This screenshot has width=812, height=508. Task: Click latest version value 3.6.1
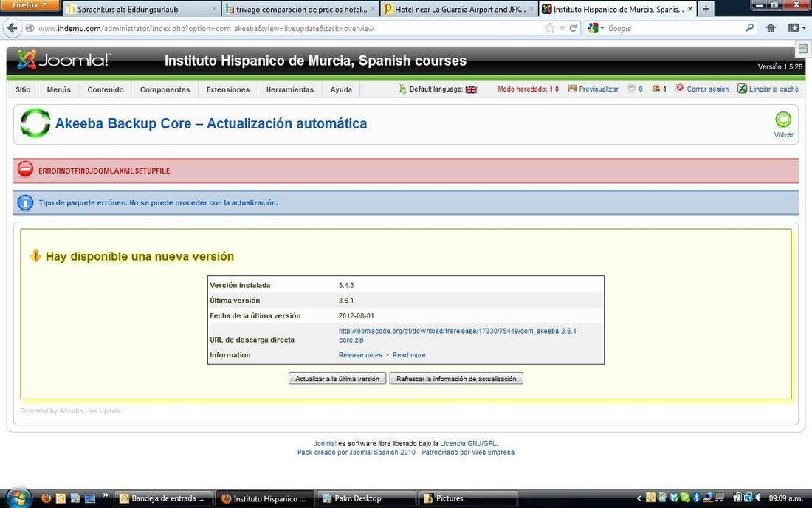(346, 301)
